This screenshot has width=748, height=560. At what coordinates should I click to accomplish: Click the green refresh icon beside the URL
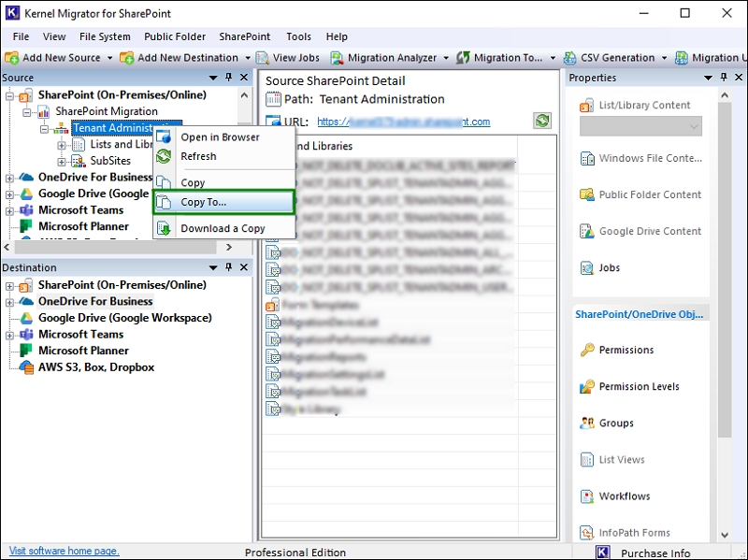(542, 121)
